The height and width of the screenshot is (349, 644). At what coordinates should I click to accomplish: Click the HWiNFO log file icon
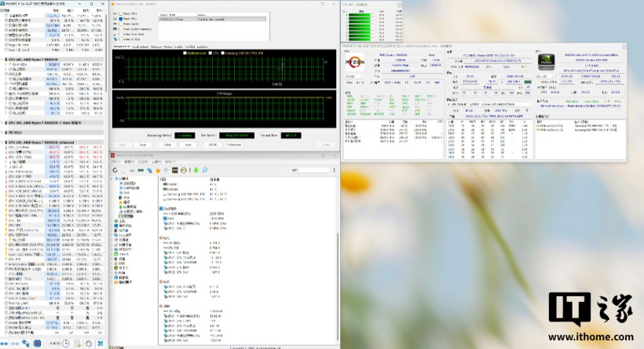pyautogui.click(x=78, y=343)
